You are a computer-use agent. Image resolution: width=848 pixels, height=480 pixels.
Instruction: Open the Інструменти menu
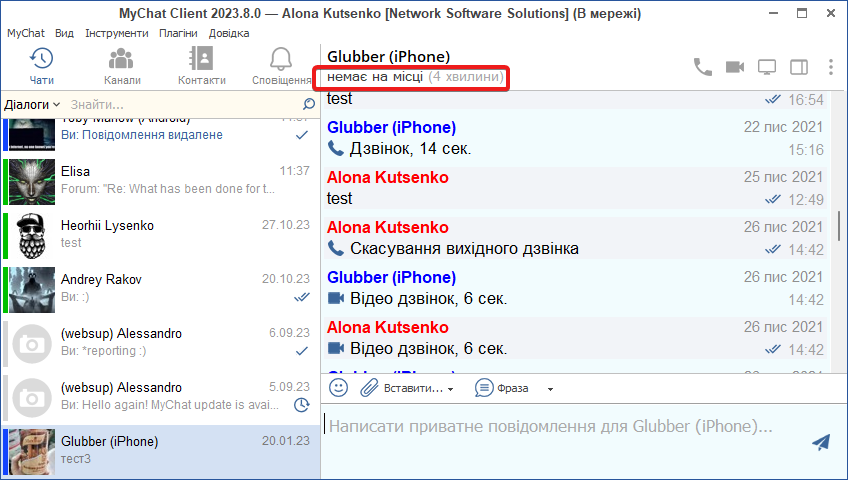[x=116, y=33]
